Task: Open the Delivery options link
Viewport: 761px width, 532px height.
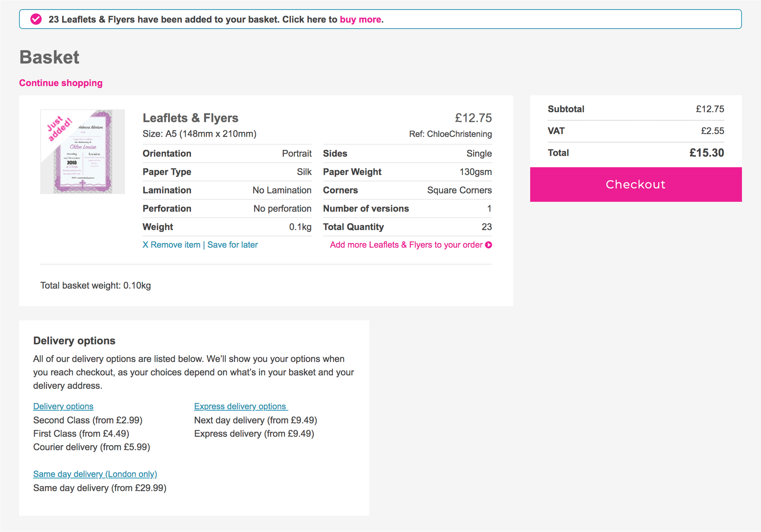Action: click(63, 406)
